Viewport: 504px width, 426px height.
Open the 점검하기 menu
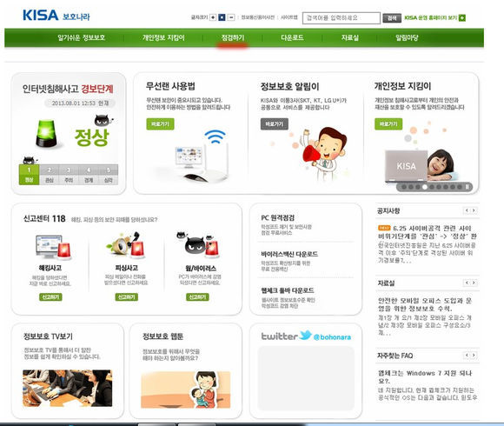233,38
